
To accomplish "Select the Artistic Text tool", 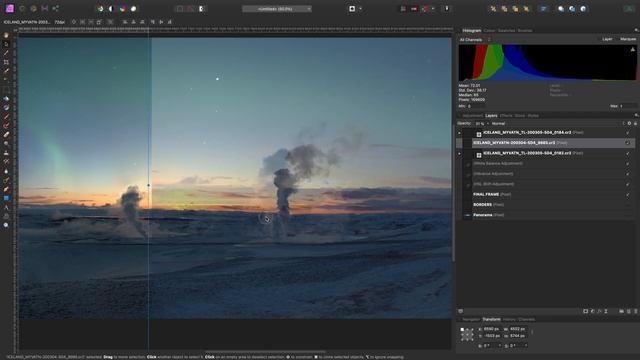I will click(x=6, y=207).
